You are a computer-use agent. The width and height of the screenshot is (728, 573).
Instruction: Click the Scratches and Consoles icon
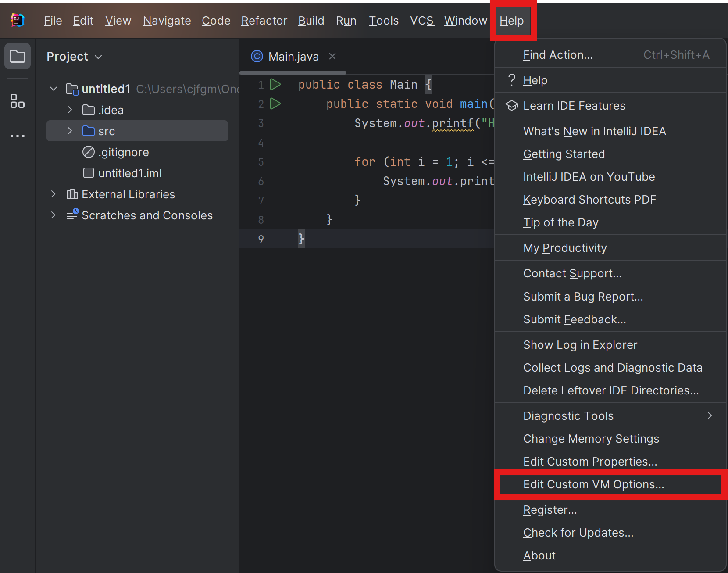[72, 215]
